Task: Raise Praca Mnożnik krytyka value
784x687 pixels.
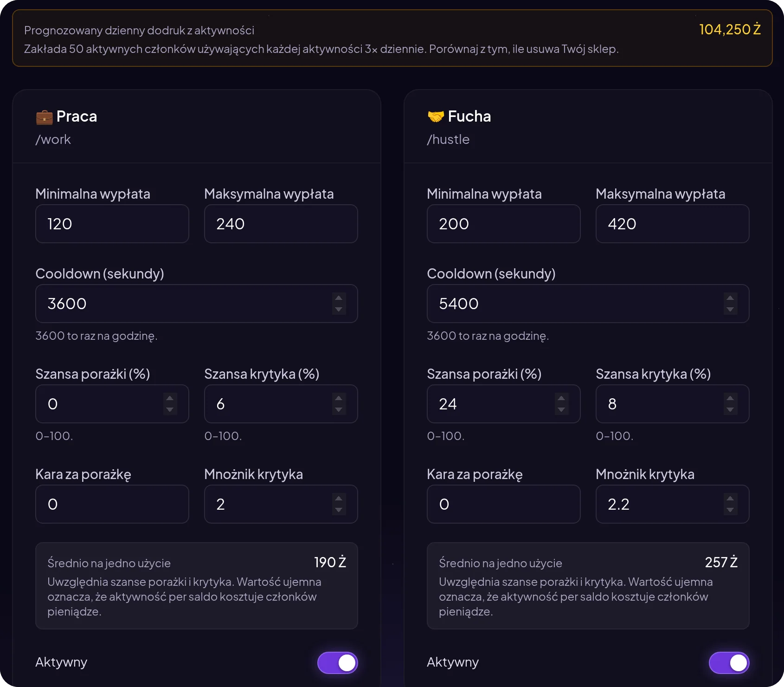Action: (x=339, y=499)
